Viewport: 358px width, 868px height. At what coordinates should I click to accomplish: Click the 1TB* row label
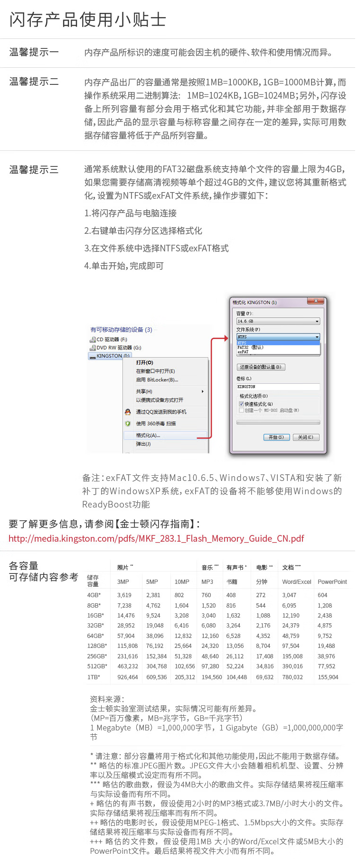[94, 677]
